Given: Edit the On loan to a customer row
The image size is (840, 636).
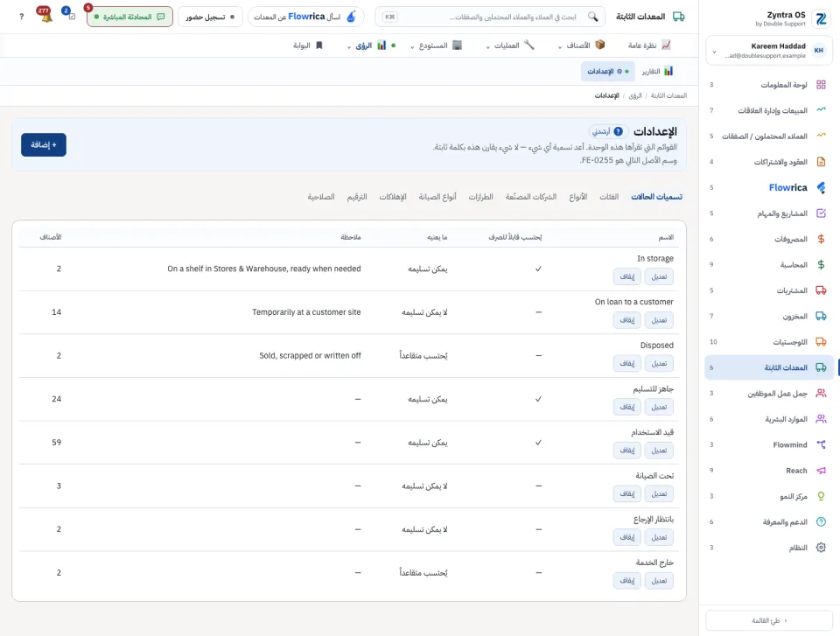Looking at the screenshot, I should (x=659, y=320).
